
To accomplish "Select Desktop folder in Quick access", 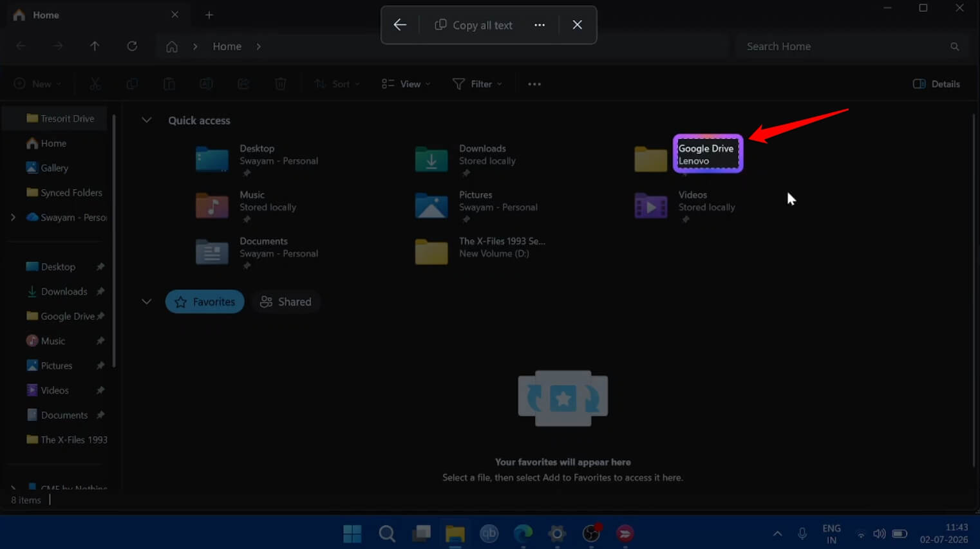I will [x=258, y=160].
